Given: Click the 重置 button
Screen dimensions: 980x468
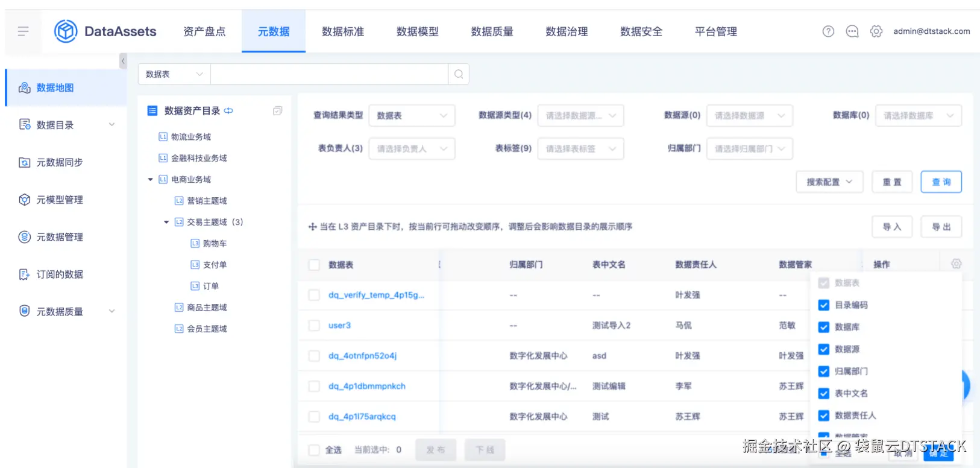Looking at the screenshot, I should (892, 182).
